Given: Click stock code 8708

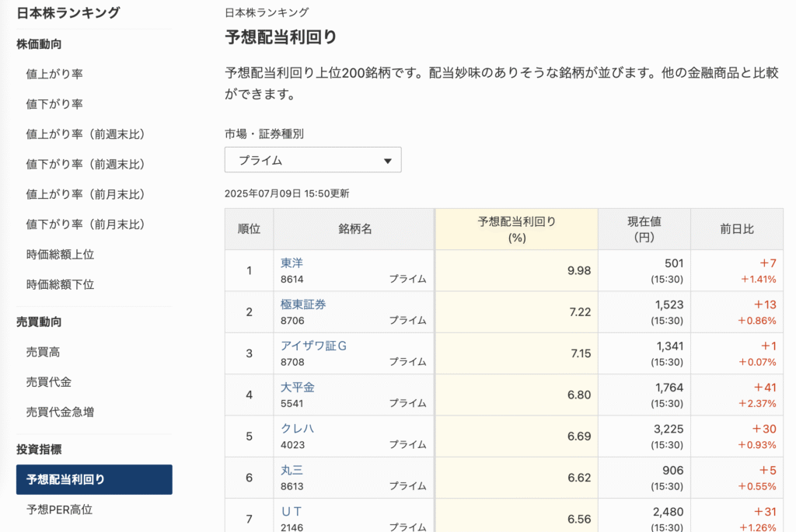Looking at the screenshot, I should (x=292, y=362).
